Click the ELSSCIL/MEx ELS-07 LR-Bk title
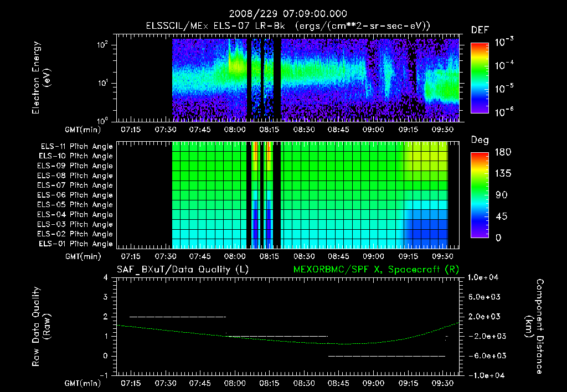The image size is (567, 392). coord(288,26)
